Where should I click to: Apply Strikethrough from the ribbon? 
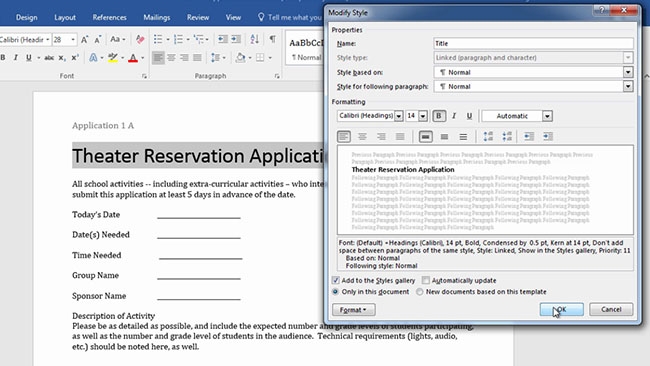click(x=49, y=58)
